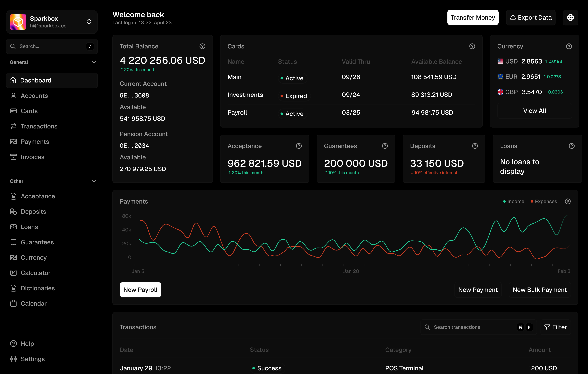
Task: Open the Calculator tool in sidebar
Action: click(x=35, y=273)
